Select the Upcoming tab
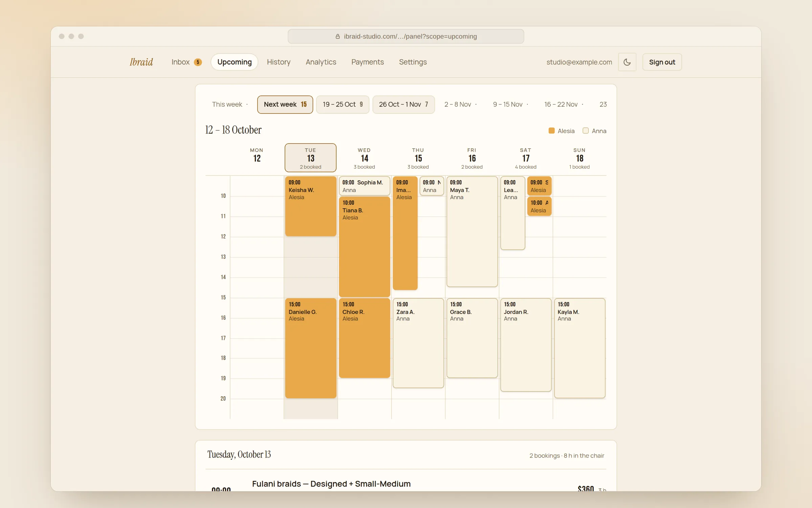This screenshot has height=508, width=812. coord(234,62)
